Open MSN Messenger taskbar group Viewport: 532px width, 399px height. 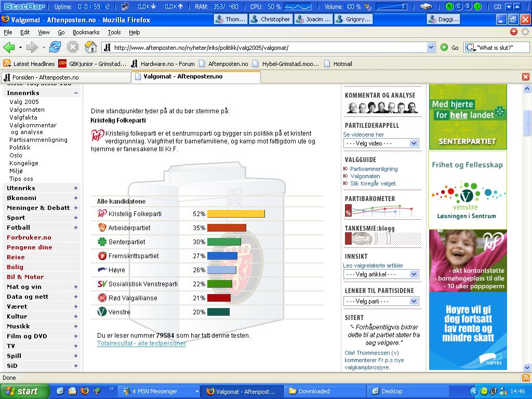click(x=159, y=391)
